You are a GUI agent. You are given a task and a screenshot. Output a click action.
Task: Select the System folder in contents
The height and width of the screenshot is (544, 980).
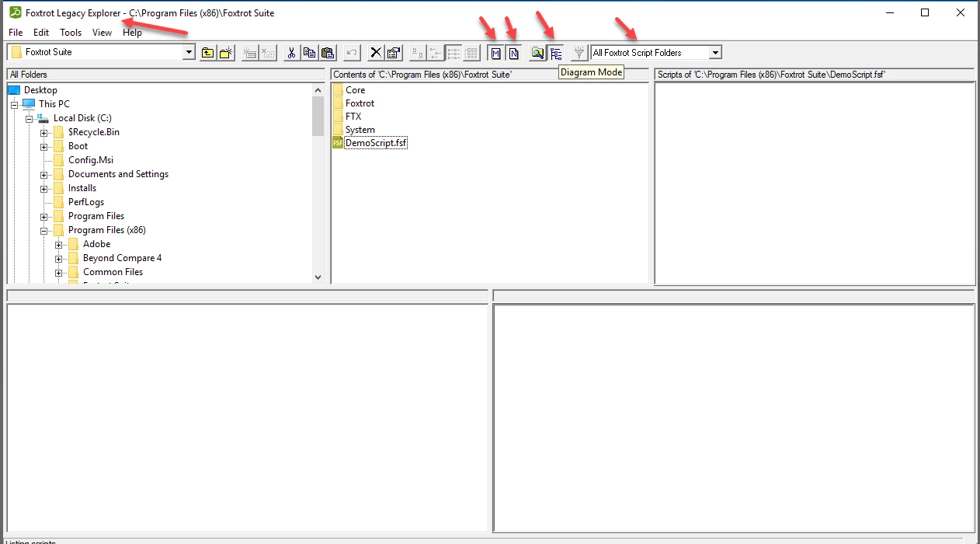coord(360,130)
